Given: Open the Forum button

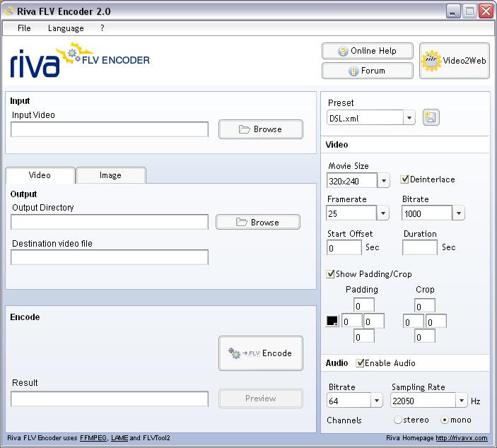Looking at the screenshot, I should click(x=368, y=71).
